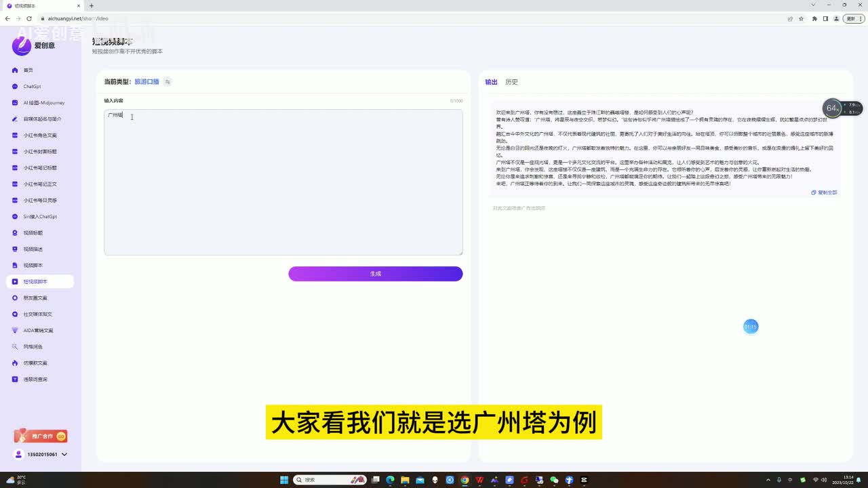
Task: Click the 推广合作 promotion banner
Action: coord(41,436)
